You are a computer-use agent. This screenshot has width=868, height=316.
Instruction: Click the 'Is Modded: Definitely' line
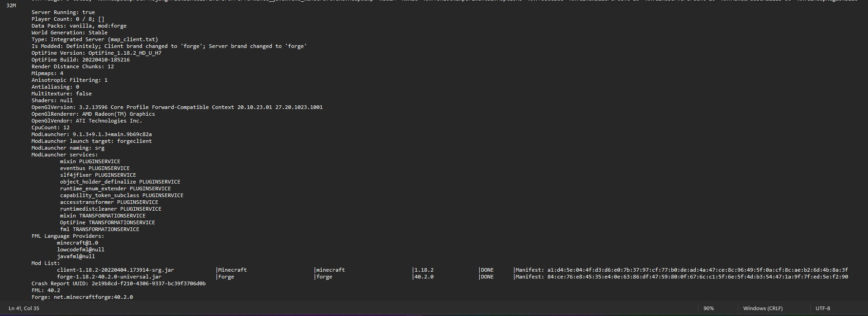point(169,46)
